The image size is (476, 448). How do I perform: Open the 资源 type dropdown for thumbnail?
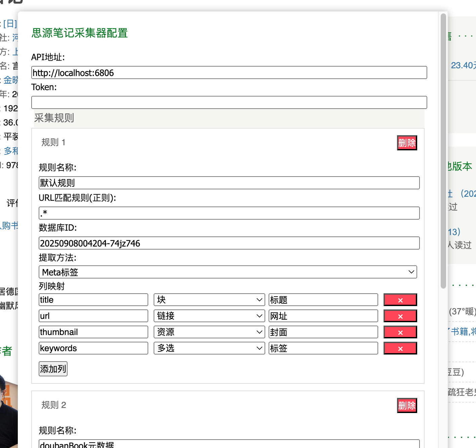point(209,332)
